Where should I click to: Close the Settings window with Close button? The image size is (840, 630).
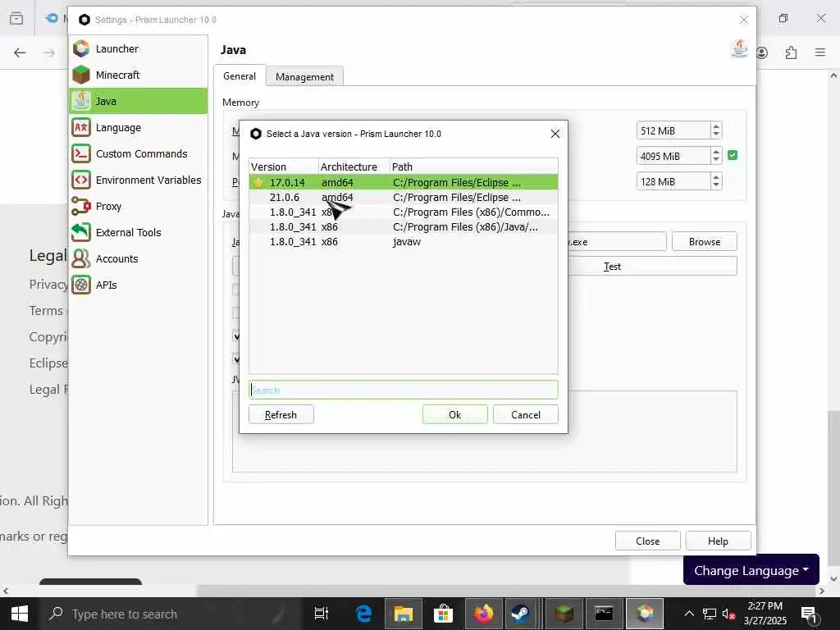[648, 541]
